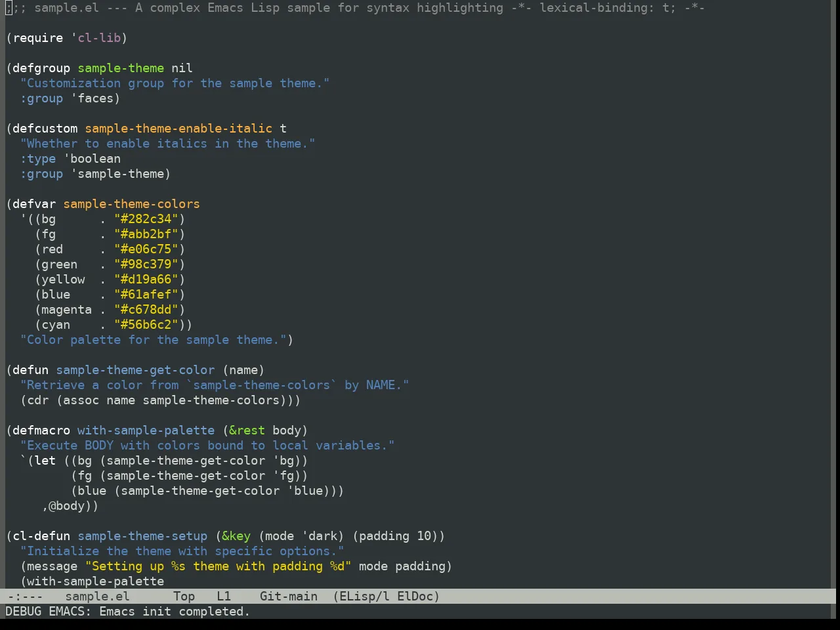
Task: Click the echo area message 'Emacs init completed.'
Action: pos(175,612)
